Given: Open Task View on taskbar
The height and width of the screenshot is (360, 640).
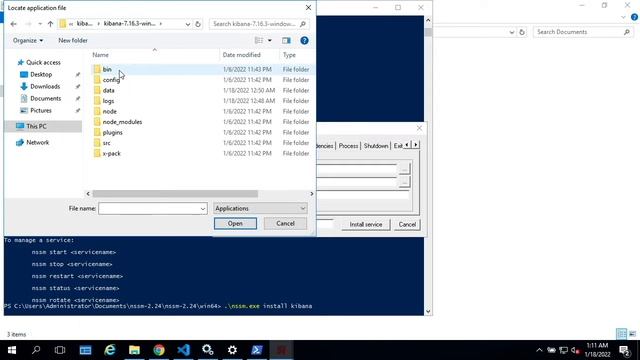Looking at the screenshot, I should 60,350.
